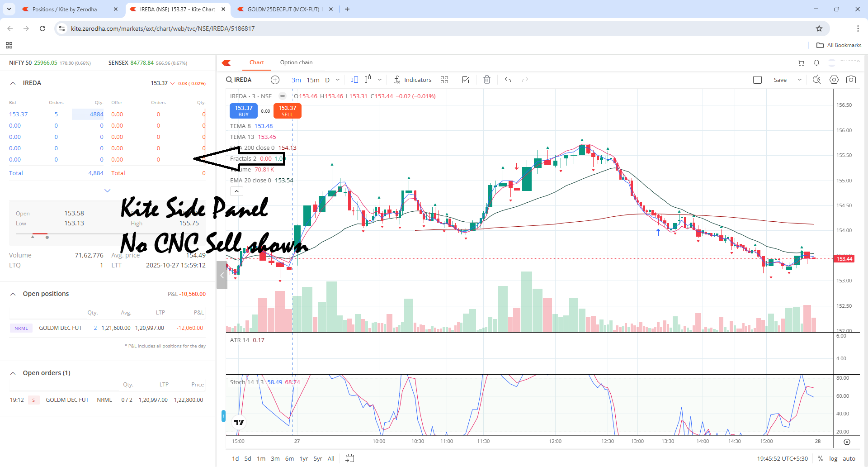Toggle percent scale on price axis

pos(820,458)
